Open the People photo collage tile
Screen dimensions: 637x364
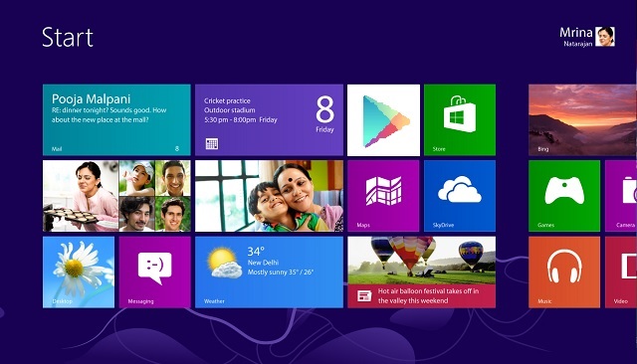pos(116,196)
